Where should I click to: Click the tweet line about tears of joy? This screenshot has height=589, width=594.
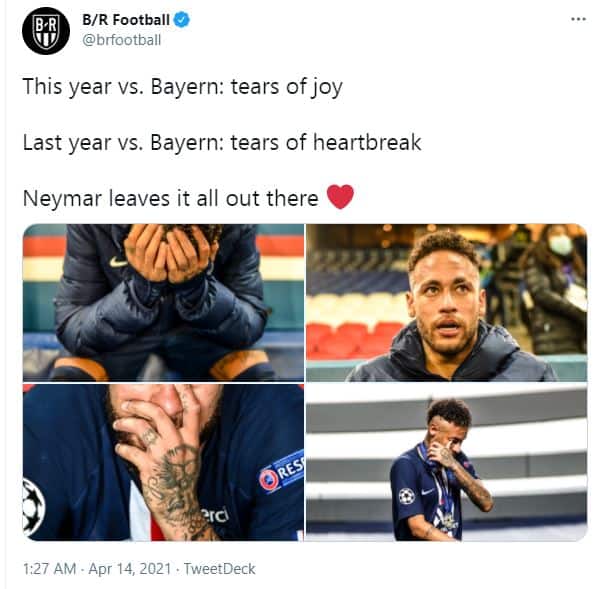click(183, 87)
